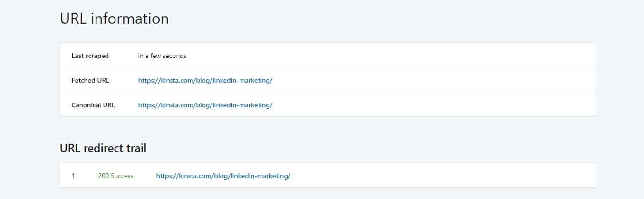This screenshot has width=644, height=199.
Task: Click the word "Canonical" in the third row
Action: click(x=86, y=105)
